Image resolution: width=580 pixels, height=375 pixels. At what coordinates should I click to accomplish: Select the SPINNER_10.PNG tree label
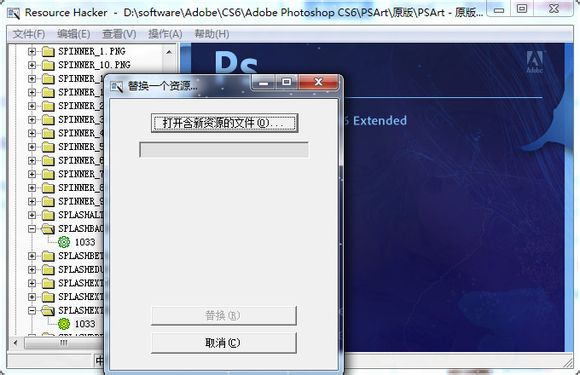[x=94, y=65]
